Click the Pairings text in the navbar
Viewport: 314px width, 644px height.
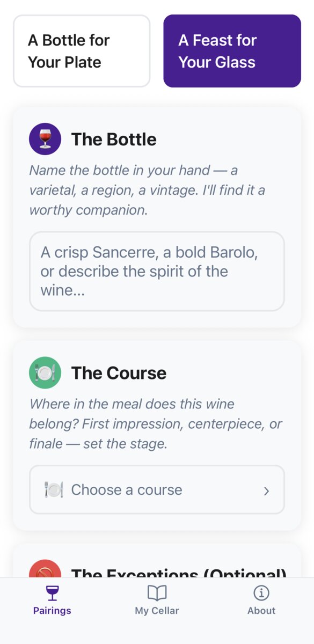(x=52, y=611)
